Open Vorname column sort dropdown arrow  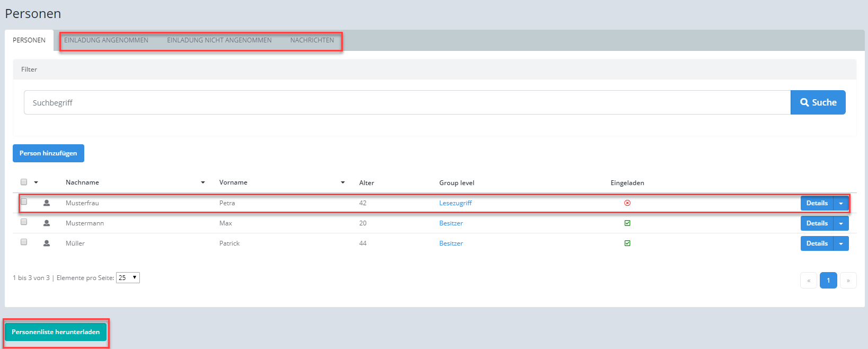pyautogui.click(x=343, y=182)
